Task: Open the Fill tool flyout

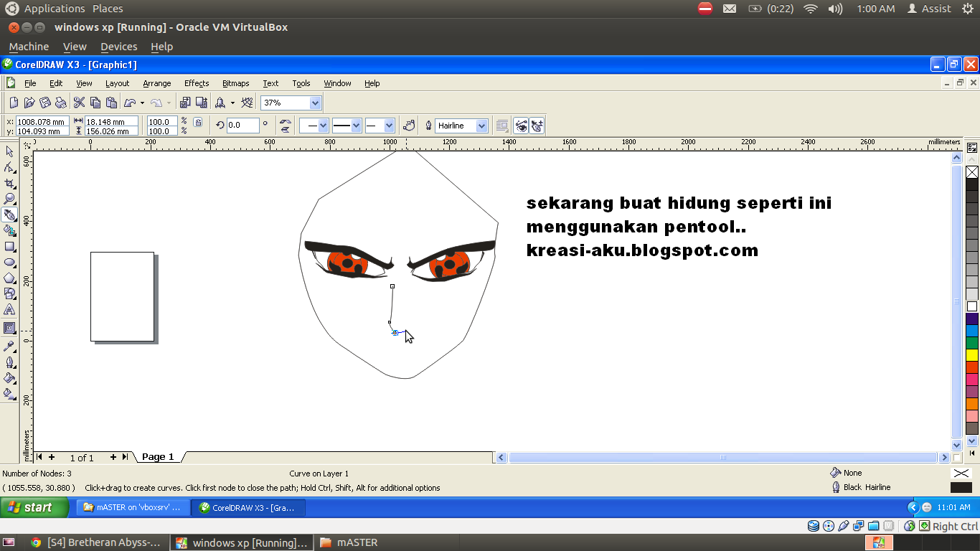Action: [9, 377]
